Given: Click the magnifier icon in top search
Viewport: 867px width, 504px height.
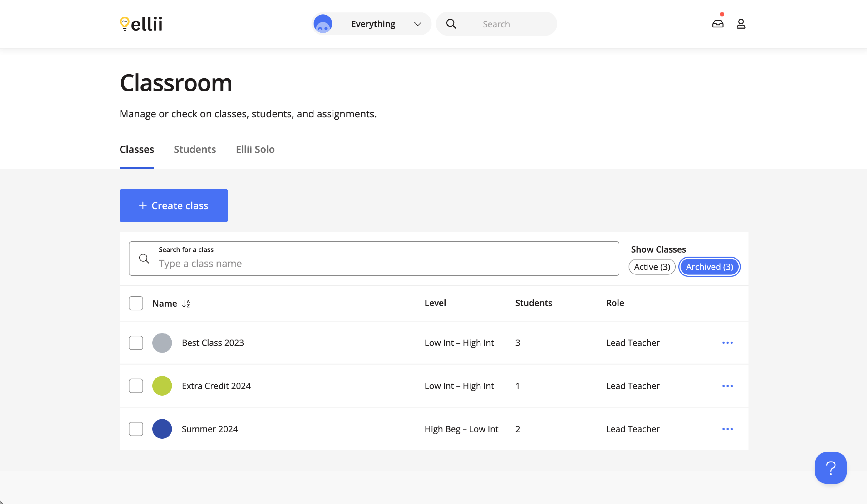Looking at the screenshot, I should click(451, 24).
